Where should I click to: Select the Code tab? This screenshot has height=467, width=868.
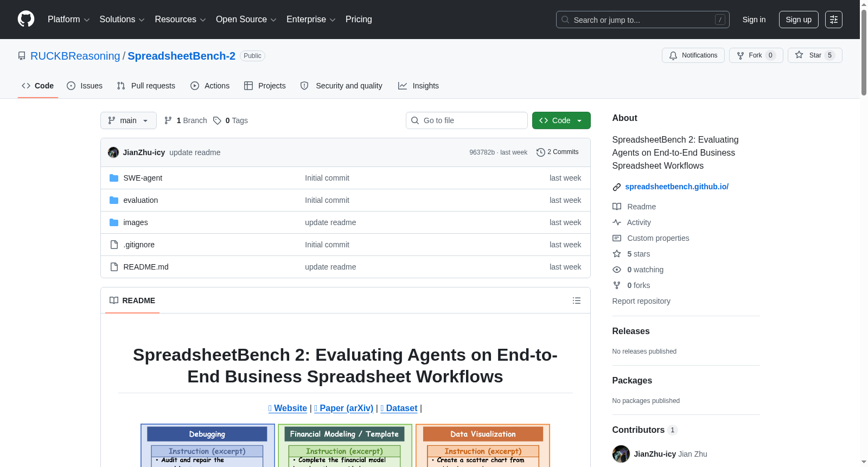(37, 86)
